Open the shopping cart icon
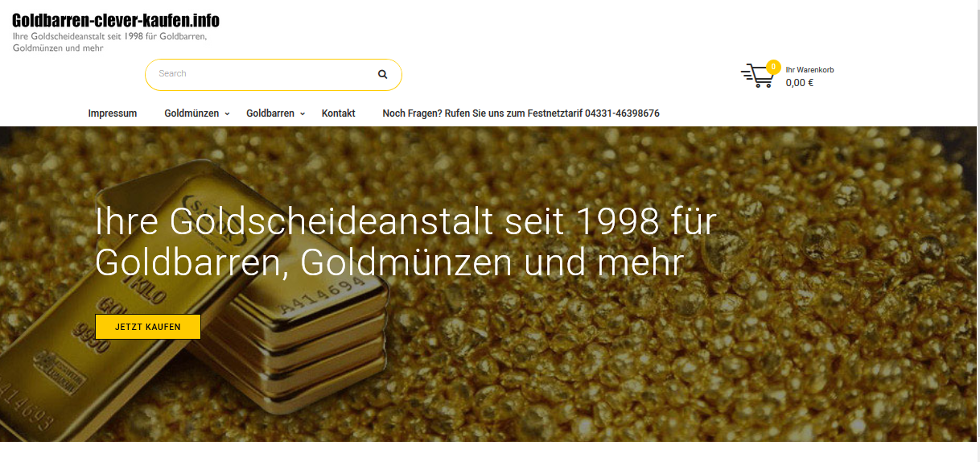Image resolution: width=980 pixels, height=462 pixels. [x=757, y=76]
